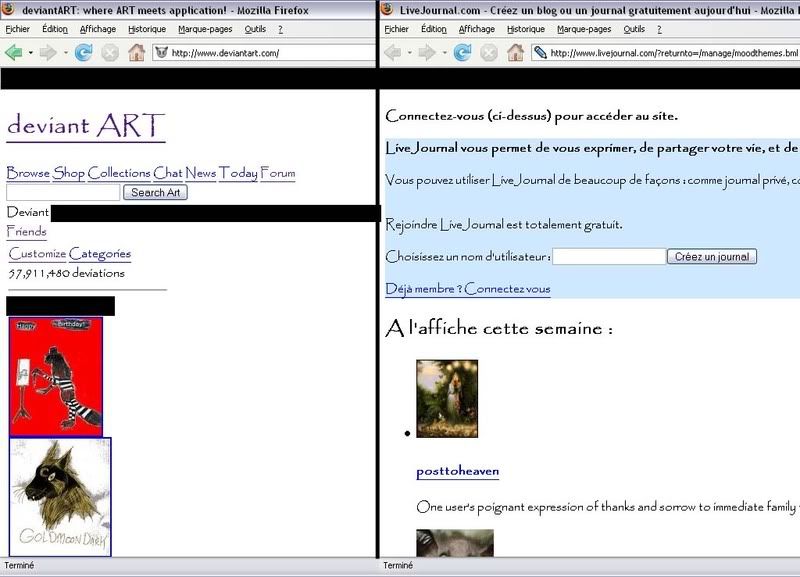
Task: Open forward history dropdown in LiveJournal window
Action: 444,53
